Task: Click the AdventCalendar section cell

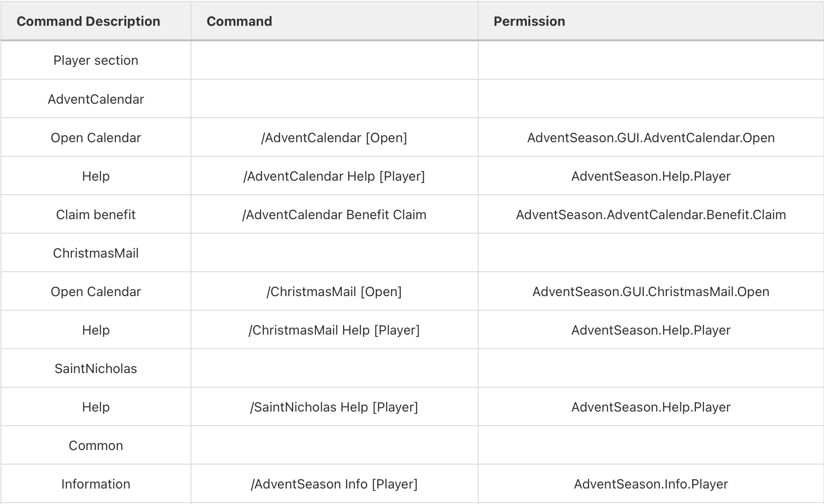Action: 96,99
